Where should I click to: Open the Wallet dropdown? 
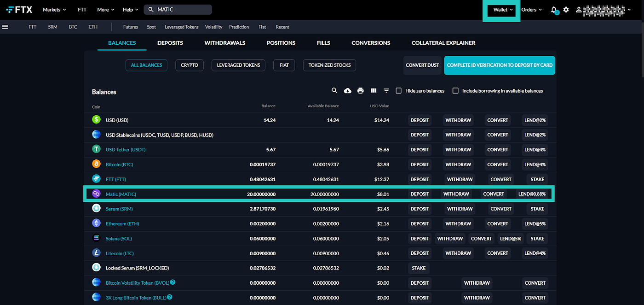pyautogui.click(x=503, y=10)
